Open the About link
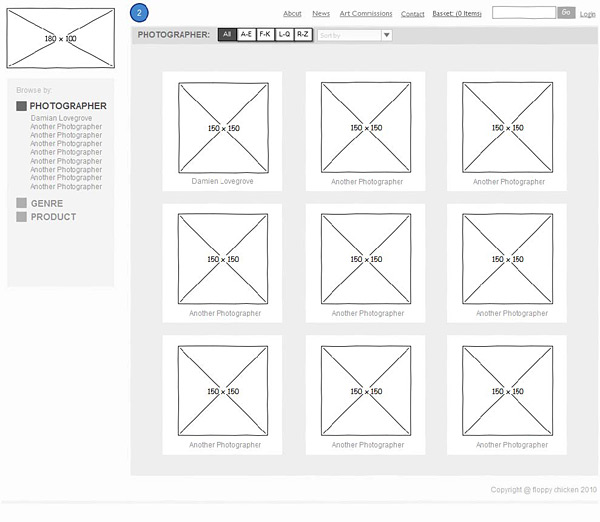Screen dimensions: 600x522 click(x=292, y=13)
